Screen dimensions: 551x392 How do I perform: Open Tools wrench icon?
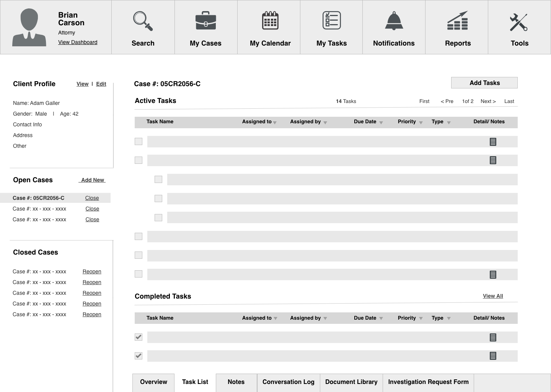519,22
